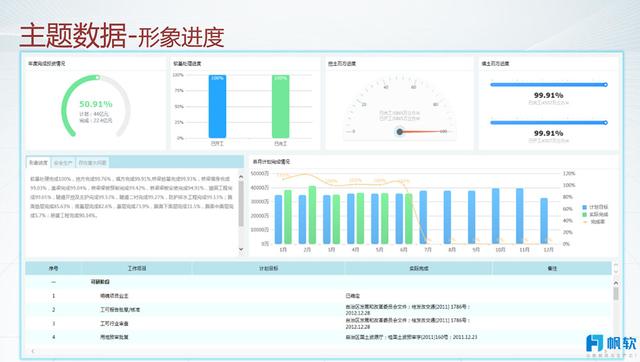Click the dial gauge needle pivot
This screenshot has width=640, height=362.
pos(400,131)
